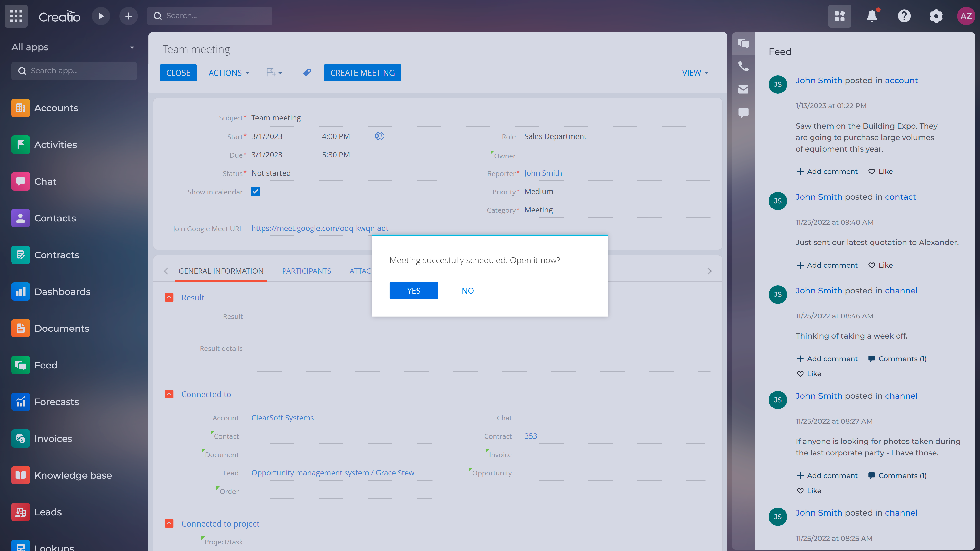Open Comments (1) on week off post
The width and height of the screenshot is (980, 551).
898,359
